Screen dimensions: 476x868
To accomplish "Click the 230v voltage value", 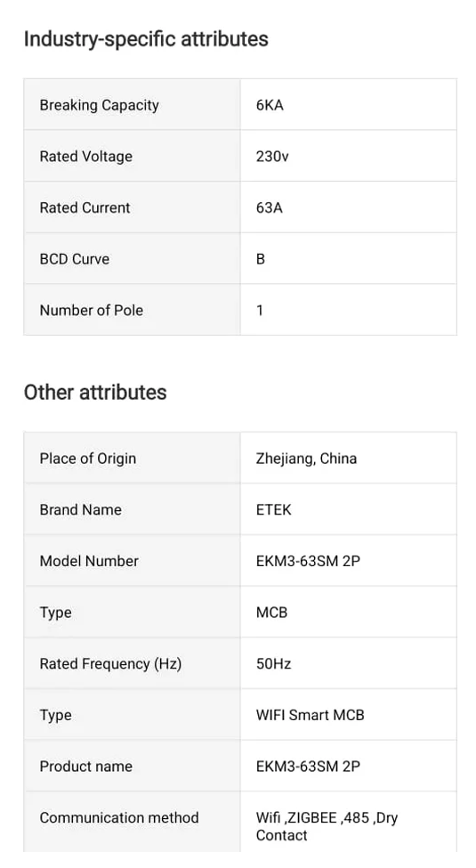I will [271, 156].
